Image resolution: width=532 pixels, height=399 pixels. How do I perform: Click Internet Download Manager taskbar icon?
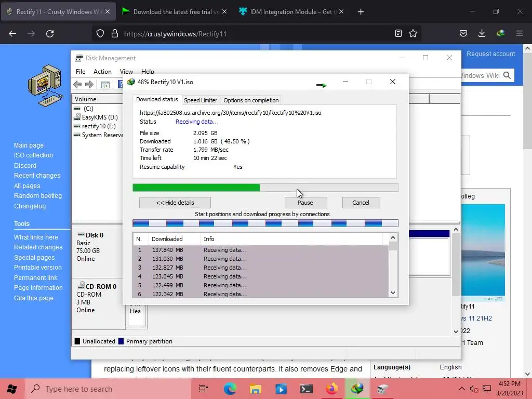[357, 389]
